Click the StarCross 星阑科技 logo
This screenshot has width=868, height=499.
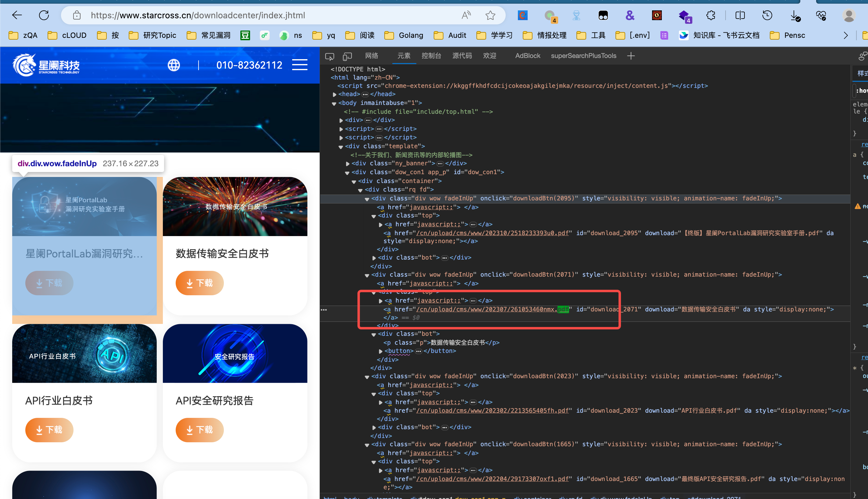tap(46, 65)
